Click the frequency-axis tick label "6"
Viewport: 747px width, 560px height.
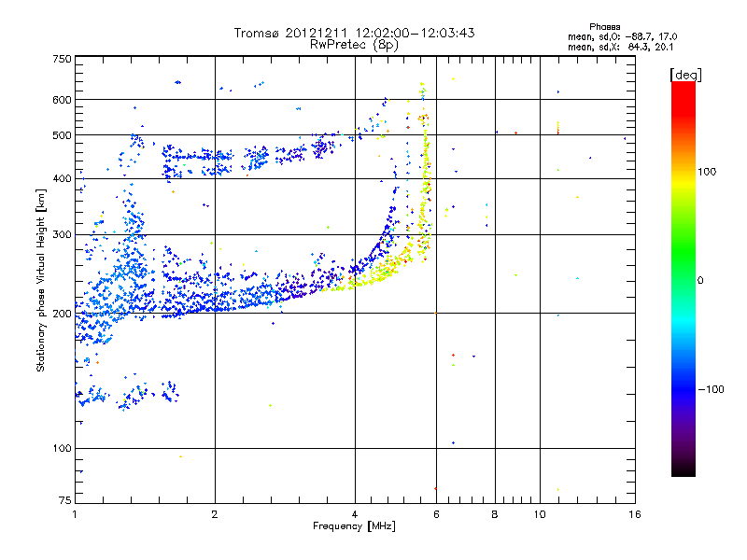click(436, 514)
